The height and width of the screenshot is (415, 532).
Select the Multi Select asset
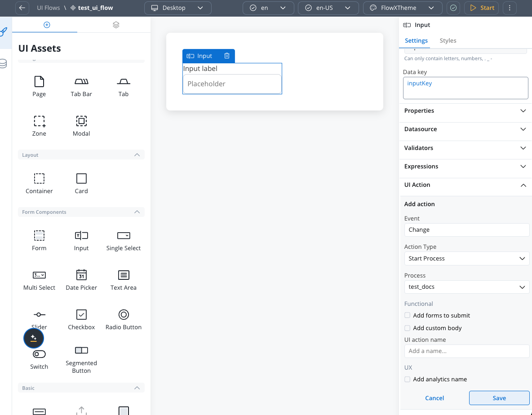tap(39, 279)
